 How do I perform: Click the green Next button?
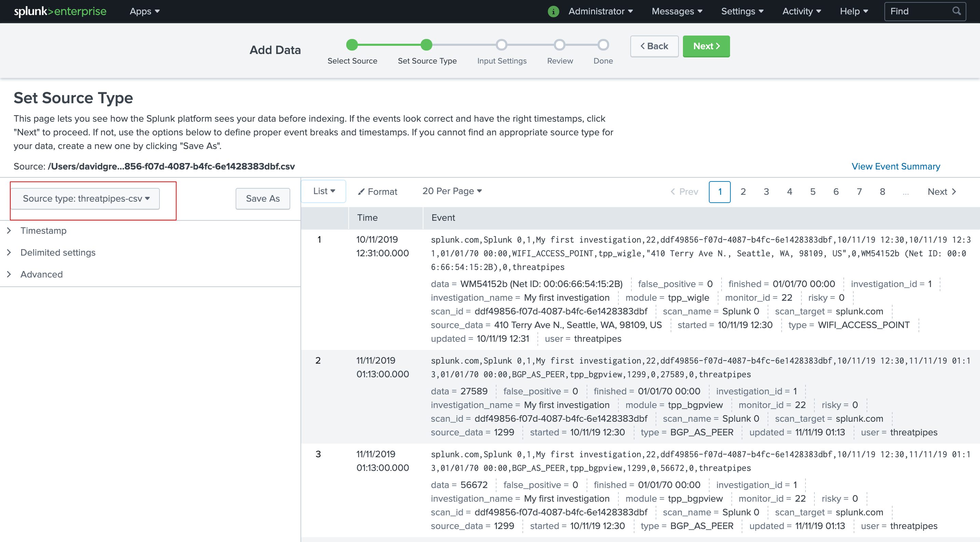coord(706,46)
